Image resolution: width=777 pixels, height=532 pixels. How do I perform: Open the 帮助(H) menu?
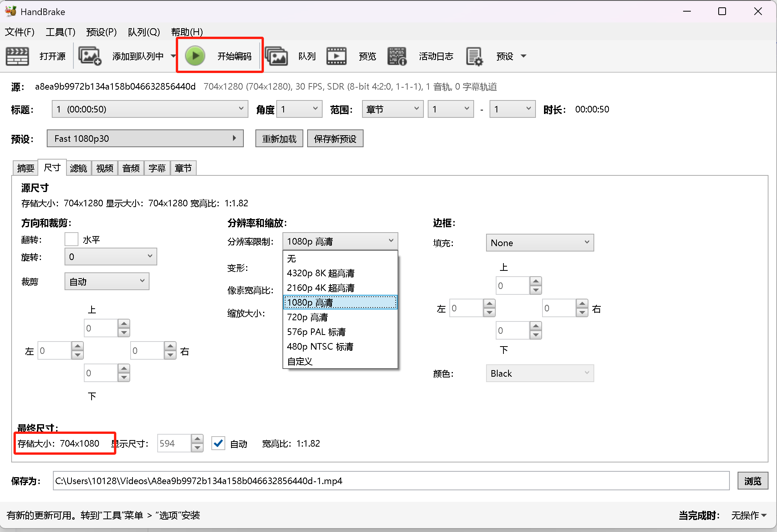[x=187, y=32]
